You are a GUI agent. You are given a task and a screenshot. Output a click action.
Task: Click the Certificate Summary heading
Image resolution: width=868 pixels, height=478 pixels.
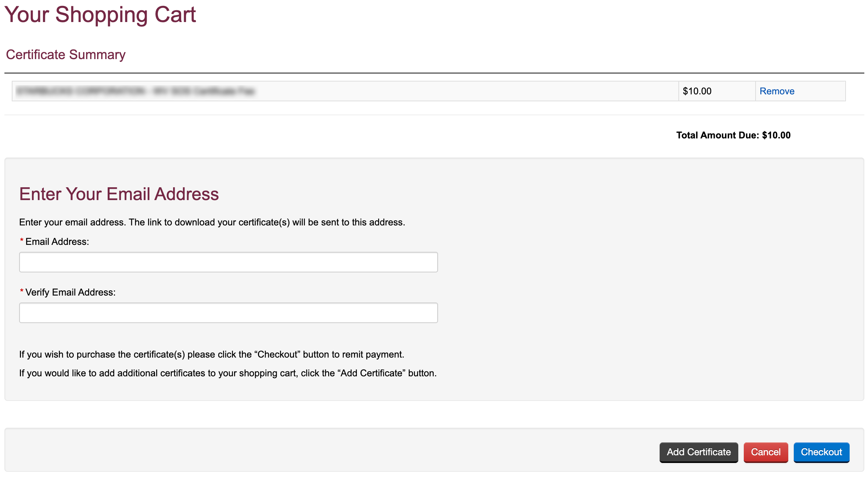click(66, 55)
